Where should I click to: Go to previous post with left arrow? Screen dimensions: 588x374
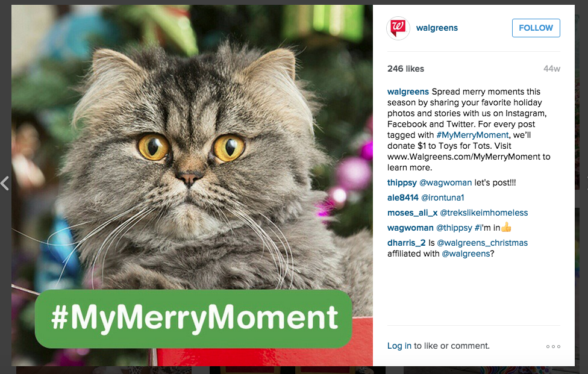tap(5, 183)
